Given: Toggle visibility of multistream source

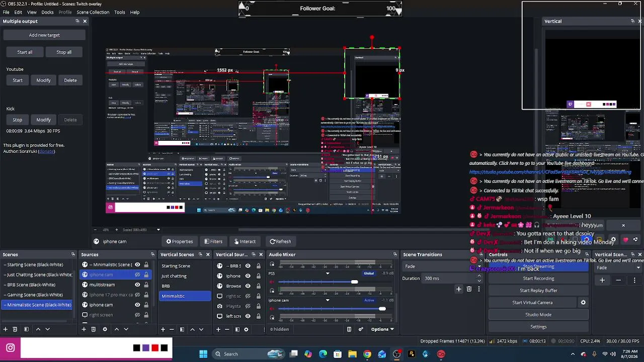Looking at the screenshot, I should [x=137, y=285].
